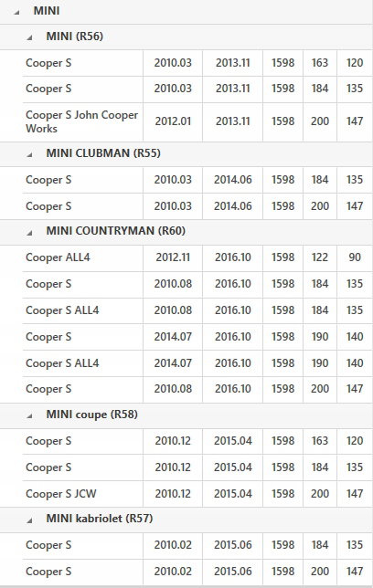Image resolution: width=373 pixels, height=588 pixels.
Task: Collapse the MINI kabriolet (R57) section
Action: pyautogui.click(x=29, y=520)
